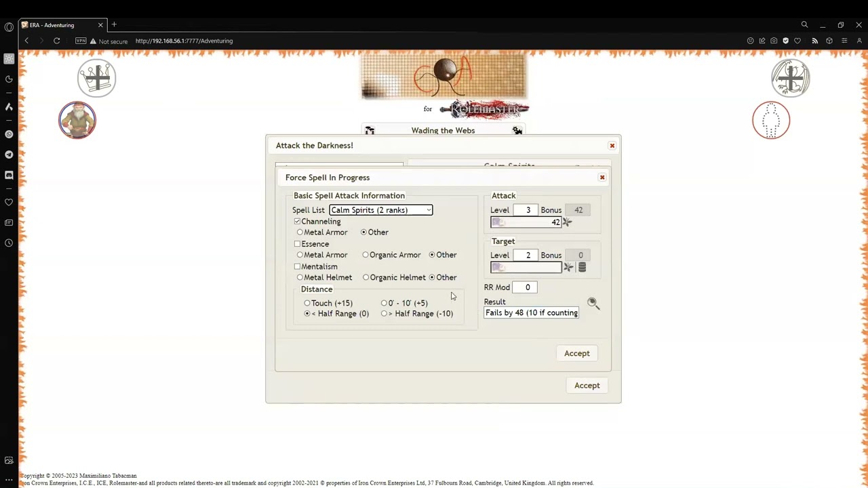Open the Spell List dropdown
The width and height of the screenshot is (868, 488).
tap(380, 210)
